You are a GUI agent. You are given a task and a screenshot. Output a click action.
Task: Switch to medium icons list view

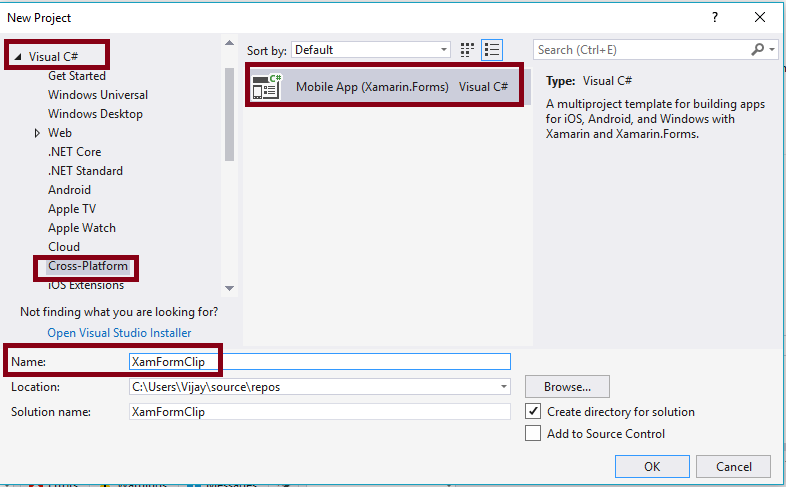click(492, 50)
